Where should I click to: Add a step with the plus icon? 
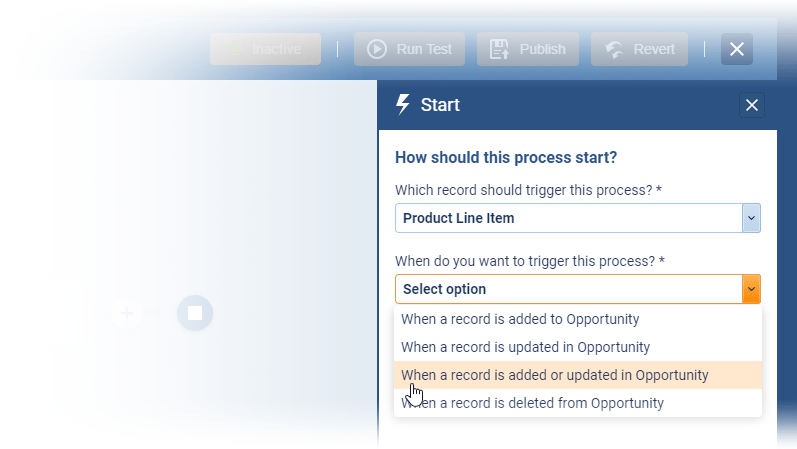(127, 313)
